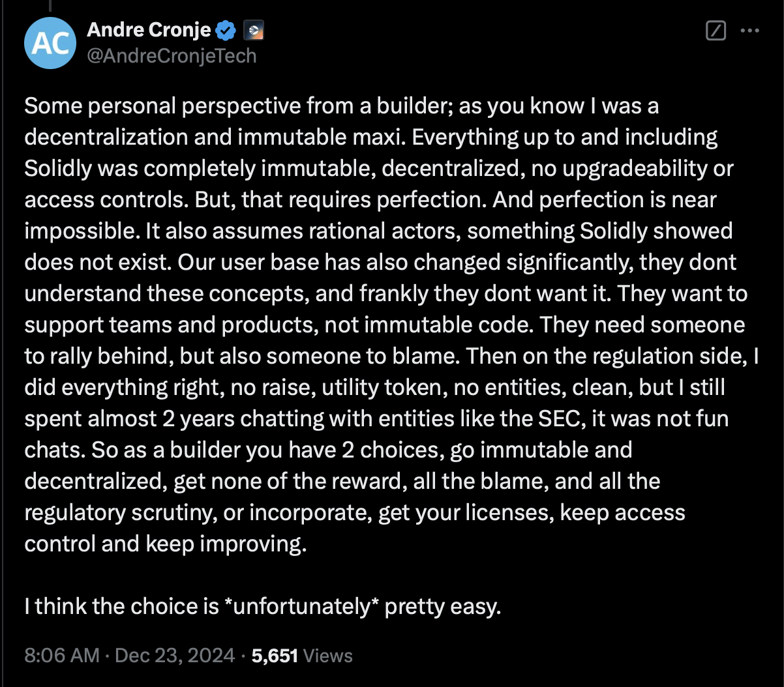Click the thread connector line above the avatar
This screenshot has height=687, width=784.
pos(50,5)
